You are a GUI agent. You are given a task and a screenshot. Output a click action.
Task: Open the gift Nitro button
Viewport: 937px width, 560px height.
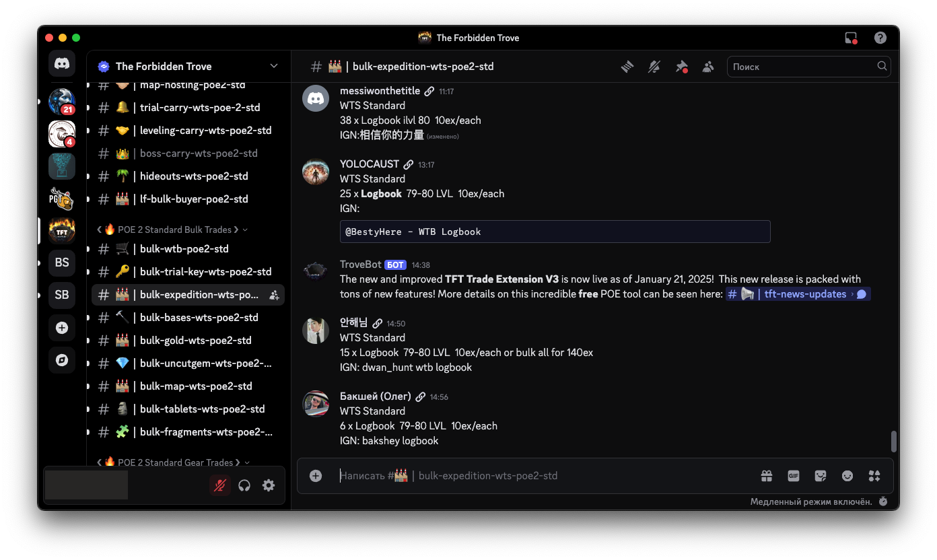(767, 476)
